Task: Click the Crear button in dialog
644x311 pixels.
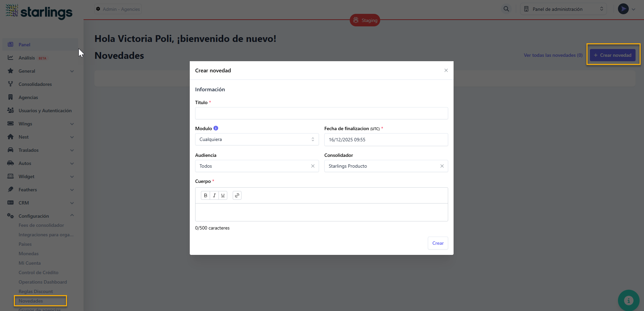Action: click(x=438, y=243)
